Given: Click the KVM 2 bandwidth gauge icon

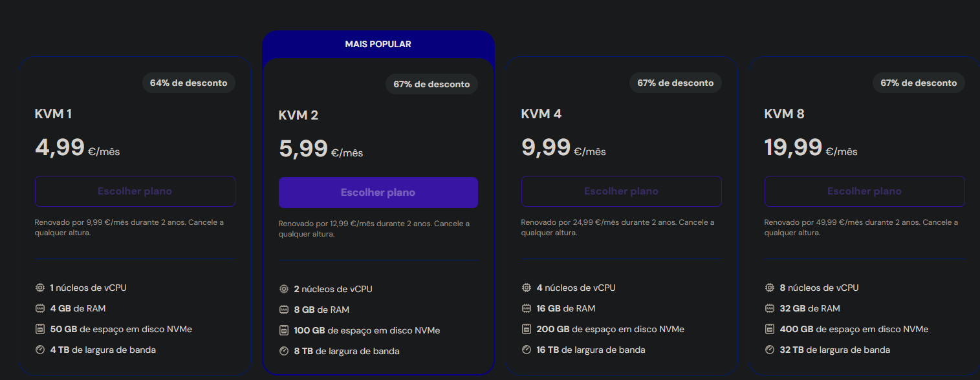Looking at the screenshot, I should coord(283,351).
